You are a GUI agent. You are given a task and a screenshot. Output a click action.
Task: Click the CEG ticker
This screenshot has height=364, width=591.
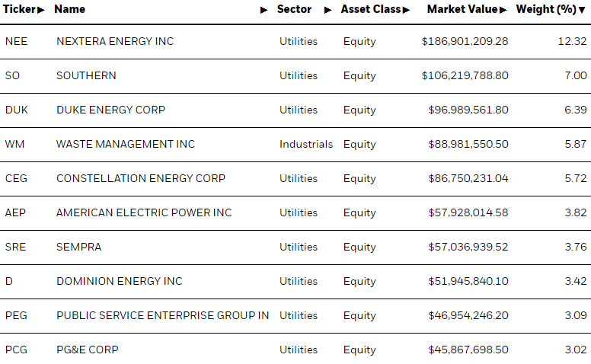(16, 179)
